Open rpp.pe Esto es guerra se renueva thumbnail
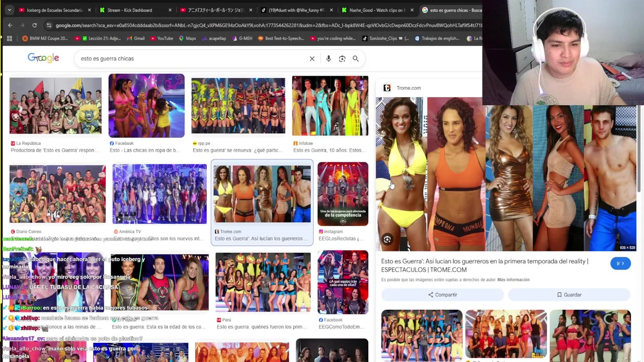644x362 pixels. (x=238, y=106)
